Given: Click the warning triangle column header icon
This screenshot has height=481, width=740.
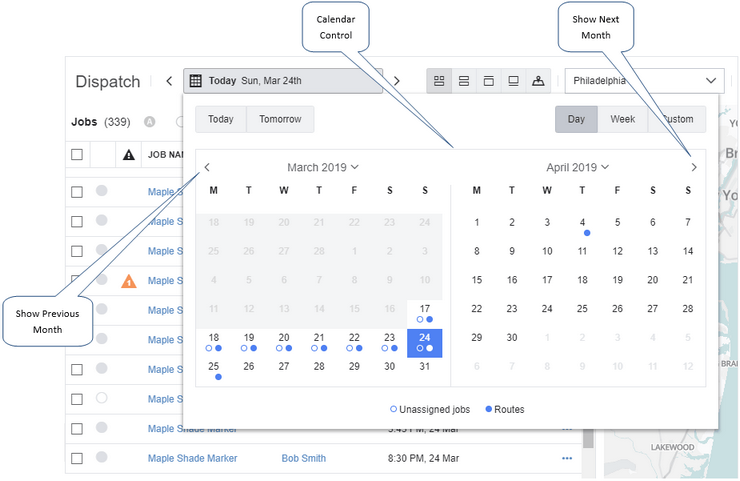Looking at the screenshot, I should point(128,155).
